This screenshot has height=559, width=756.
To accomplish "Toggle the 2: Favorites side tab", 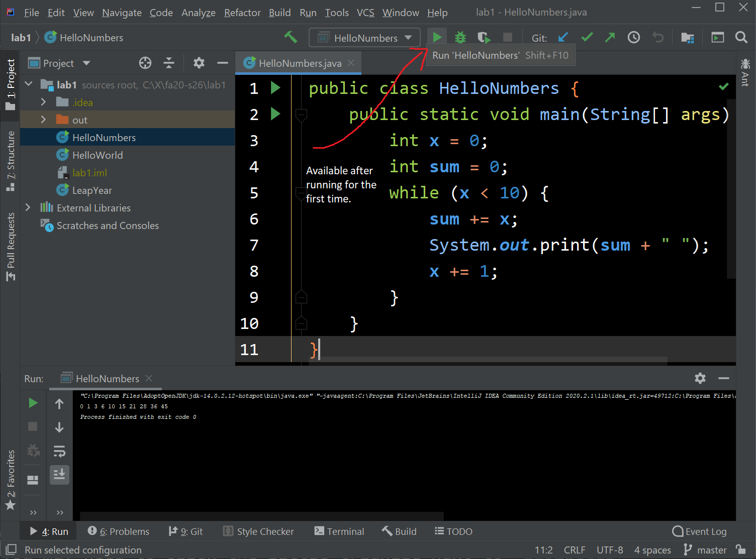I will click(x=10, y=480).
